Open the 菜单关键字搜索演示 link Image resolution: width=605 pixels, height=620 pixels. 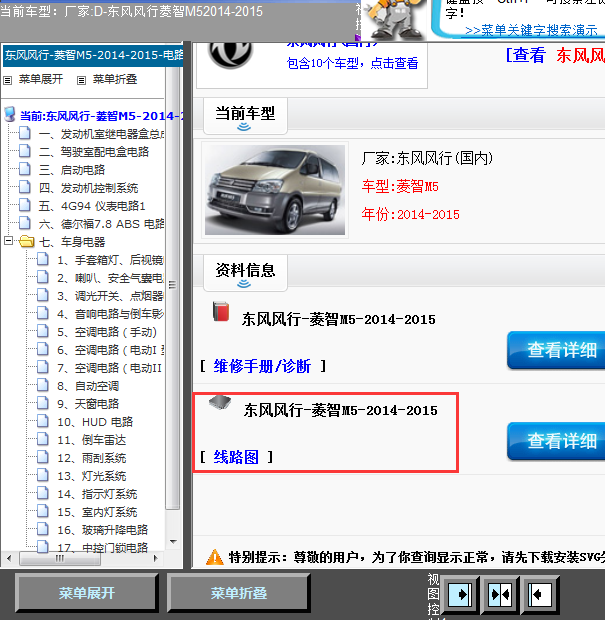[531, 30]
